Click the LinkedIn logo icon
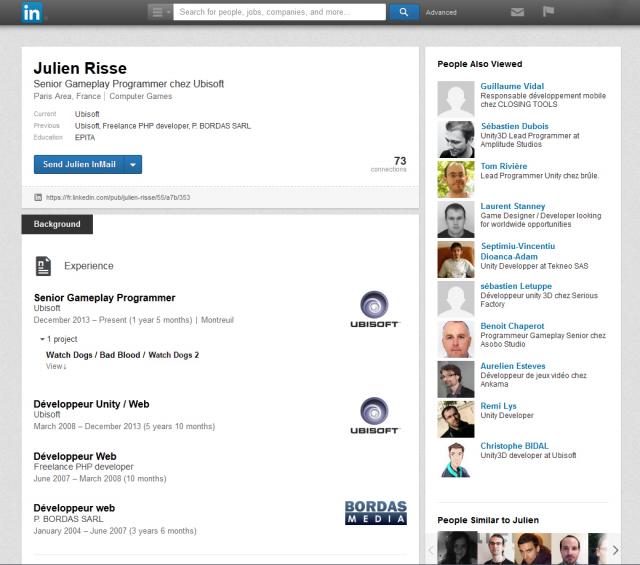Image resolution: width=640 pixels, height=565 pixels. [32, 13]
